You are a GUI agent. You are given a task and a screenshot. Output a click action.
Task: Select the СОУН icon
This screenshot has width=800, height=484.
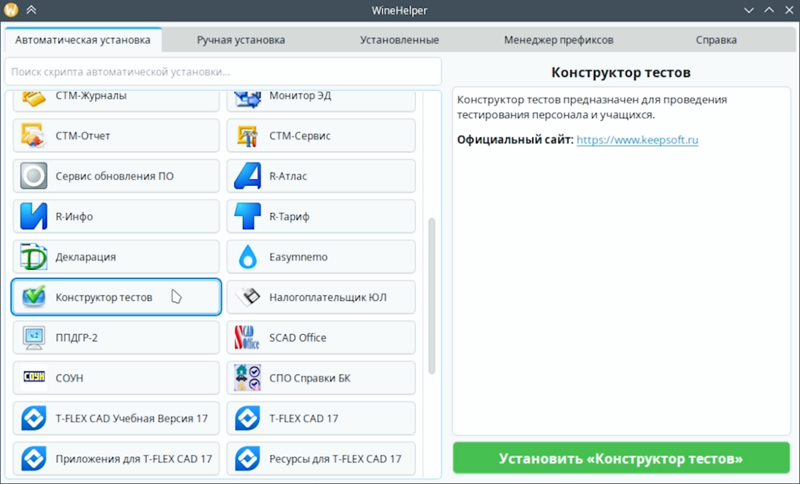[34, 378]
